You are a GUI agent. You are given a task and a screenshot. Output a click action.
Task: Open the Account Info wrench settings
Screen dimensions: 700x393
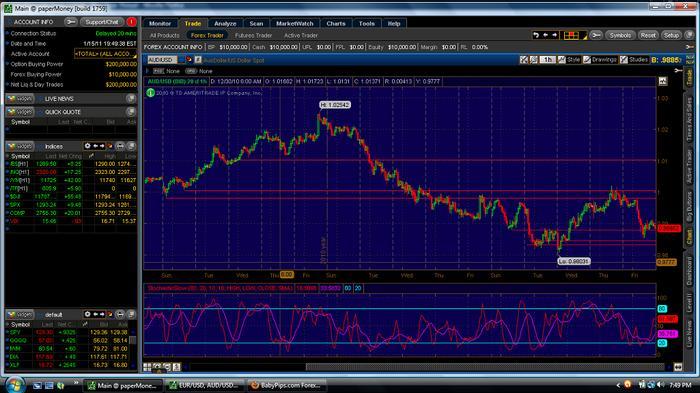pyautogui.click(x=70, y=22)
